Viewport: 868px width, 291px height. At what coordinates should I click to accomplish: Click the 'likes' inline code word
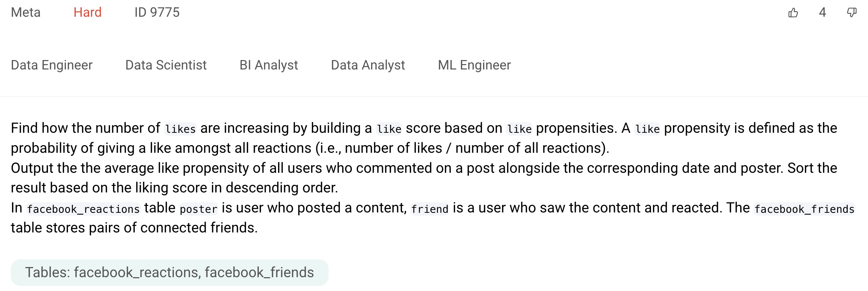pyautogui.click(x=180, y=129)
